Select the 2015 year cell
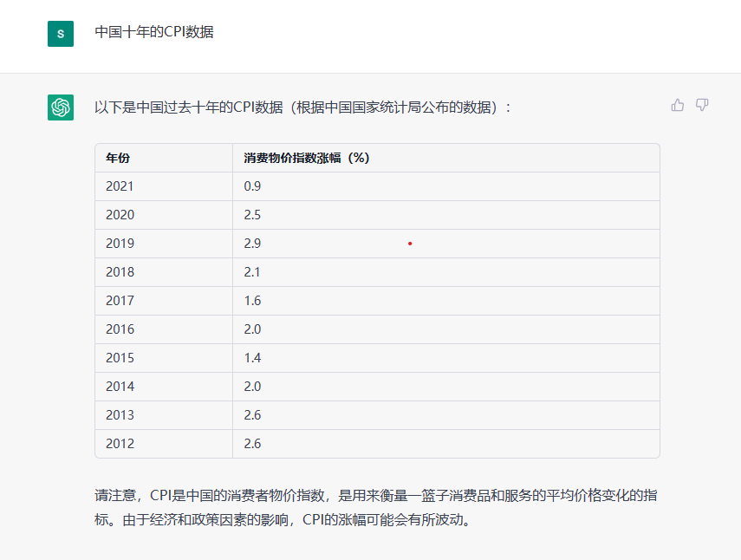Image resolution: width=741 pixels, height=560 pixels. coord(164,358)
